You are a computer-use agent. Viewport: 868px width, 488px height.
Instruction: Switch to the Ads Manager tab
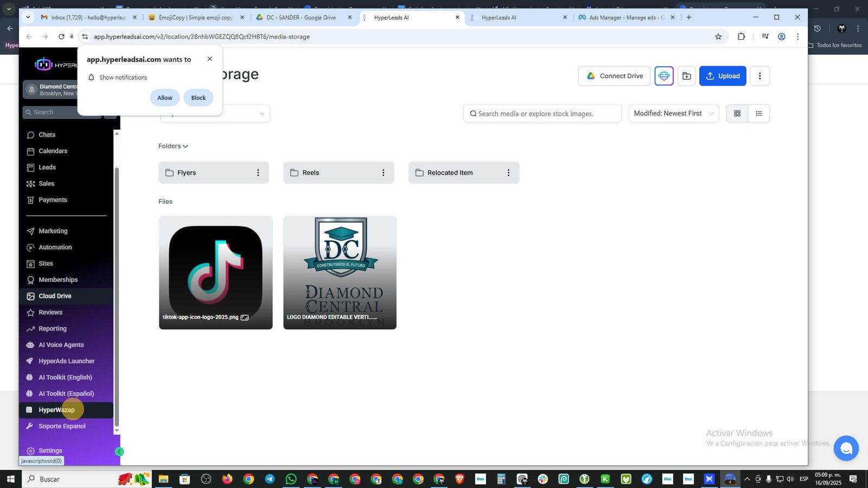coord(627,17)
